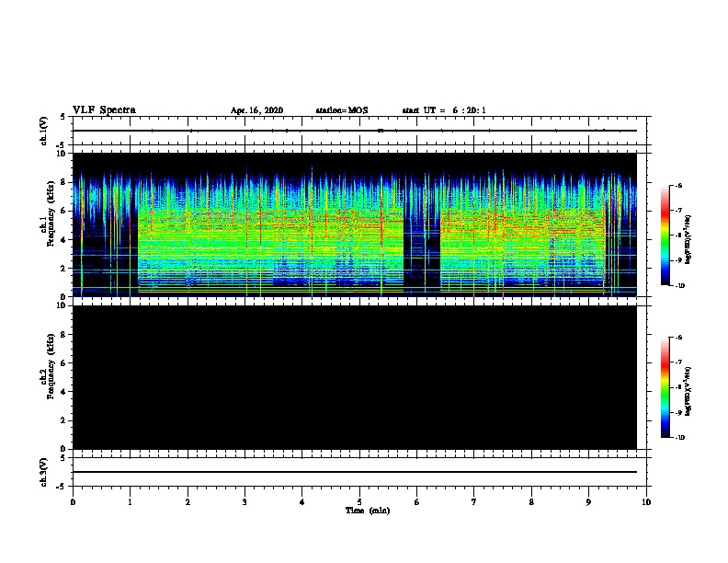Click the time axis tick label "9"
The height and width of the screenshot is (563, 728).
point(588,502)
